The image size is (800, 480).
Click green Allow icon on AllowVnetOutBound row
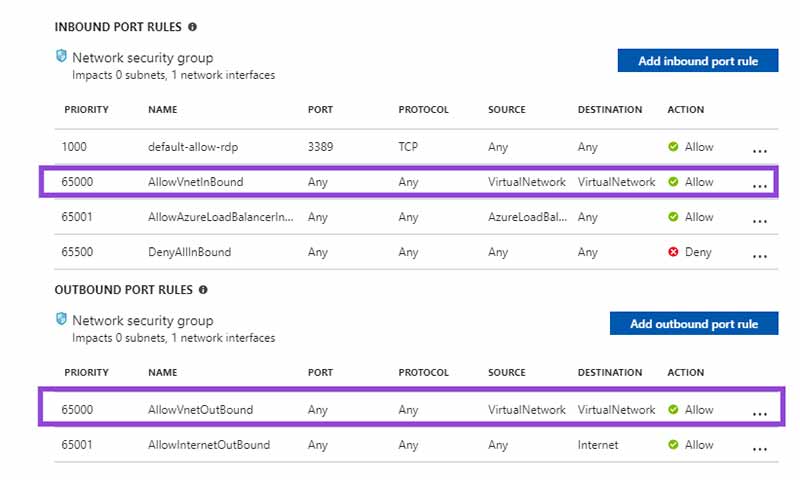coord(673,410)
